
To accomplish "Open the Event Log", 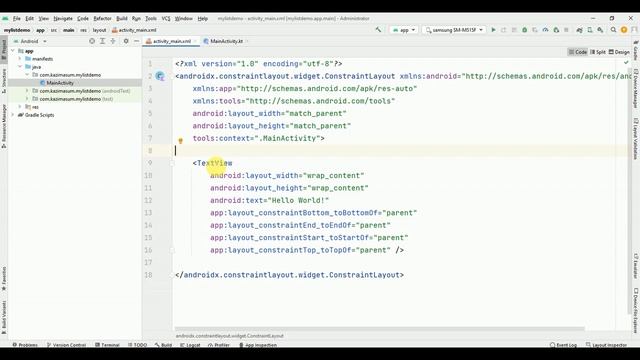I will pyautogui.click(x=563, y=345).
